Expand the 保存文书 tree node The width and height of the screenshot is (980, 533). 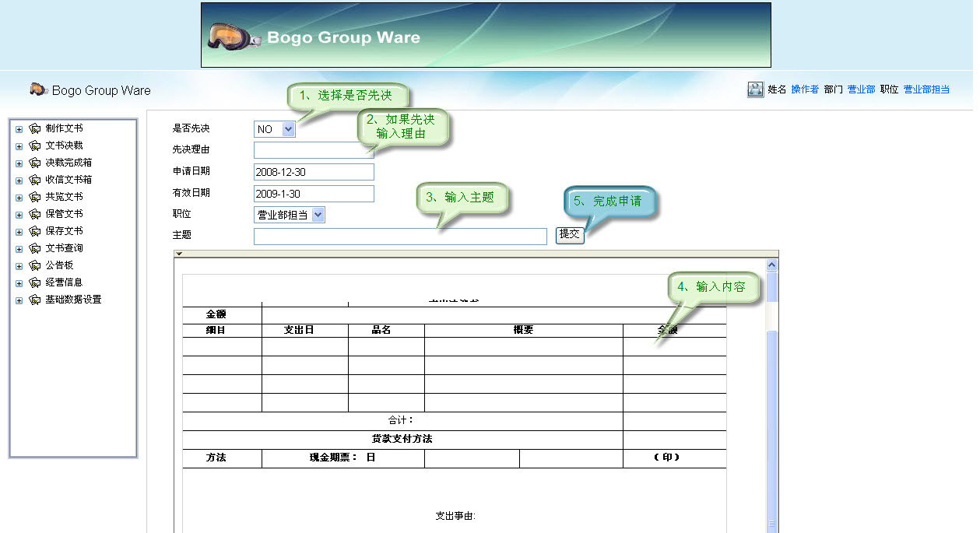pyautogui.click(x=19, y=230)
